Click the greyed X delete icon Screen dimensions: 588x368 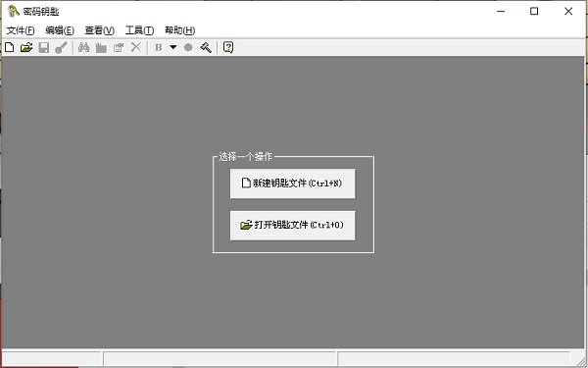tap(136, 48)
